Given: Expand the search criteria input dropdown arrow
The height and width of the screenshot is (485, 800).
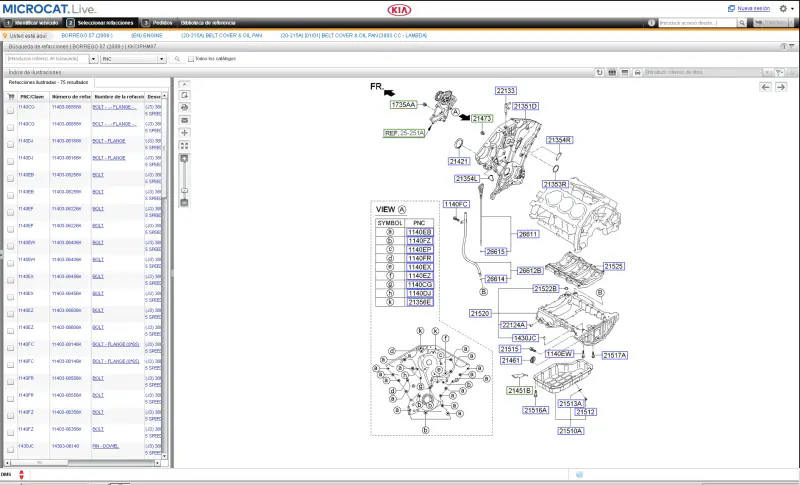Looking at the screenshot, I should point(94,59).
